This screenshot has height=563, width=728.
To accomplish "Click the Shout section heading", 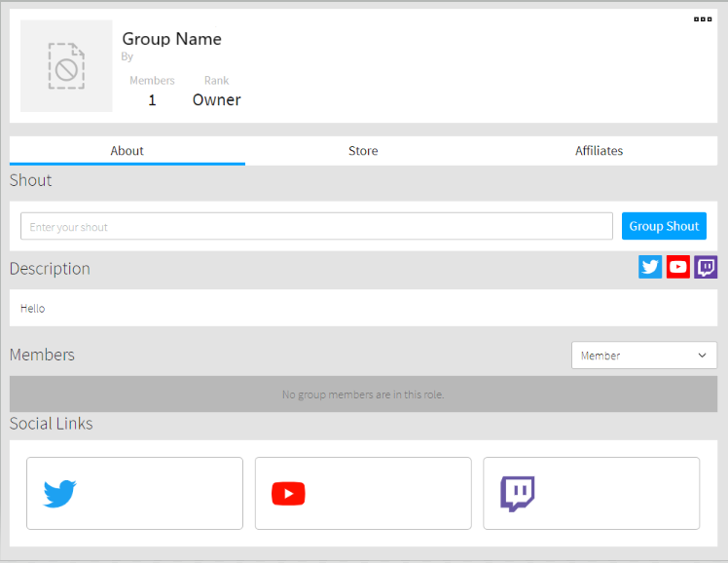I will click(x=30, y=180).
